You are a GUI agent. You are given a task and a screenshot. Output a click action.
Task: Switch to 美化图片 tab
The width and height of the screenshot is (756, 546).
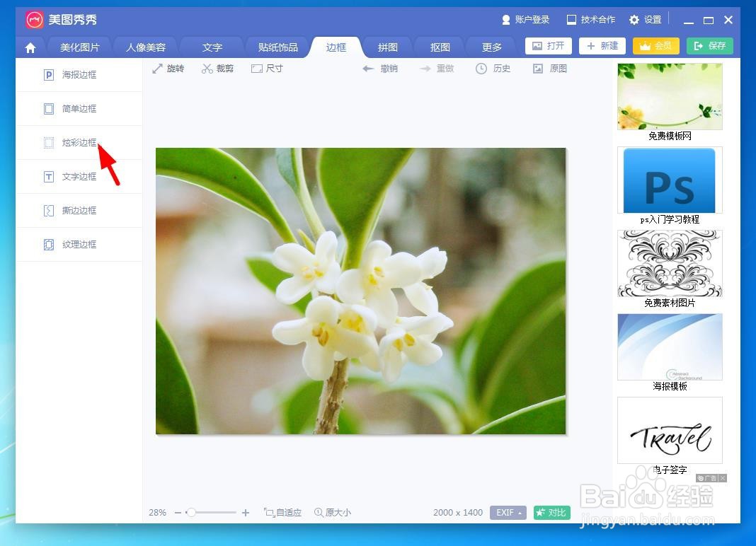pos(79,47)
